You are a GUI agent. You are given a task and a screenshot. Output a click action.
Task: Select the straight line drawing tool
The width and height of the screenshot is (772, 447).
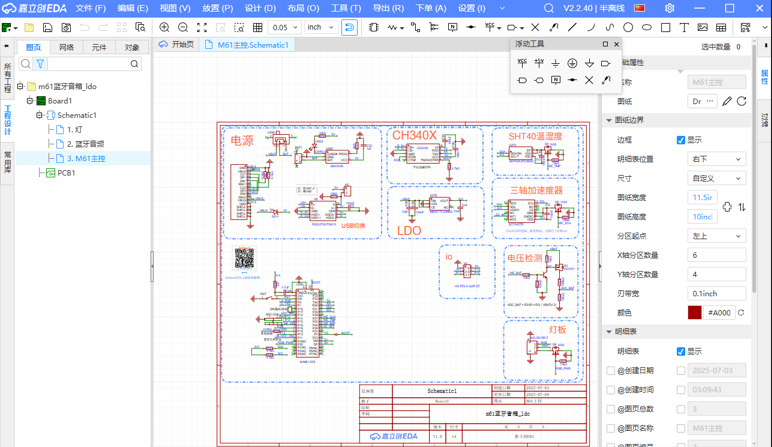click(x=572, y=28)
